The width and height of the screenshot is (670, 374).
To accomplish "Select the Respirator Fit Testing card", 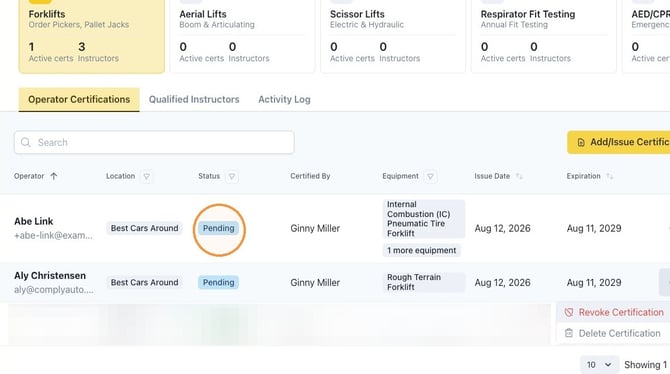I will (x=544, y=36).
